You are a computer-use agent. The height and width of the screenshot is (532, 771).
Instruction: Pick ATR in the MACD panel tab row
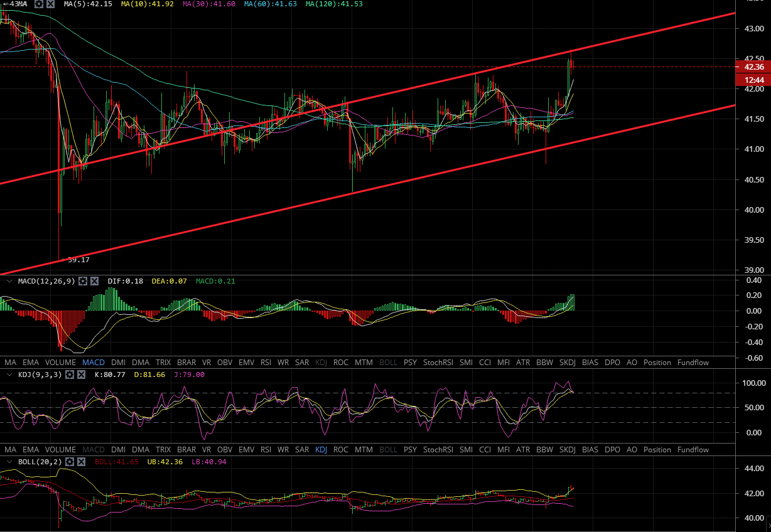[x=523, y=363]
